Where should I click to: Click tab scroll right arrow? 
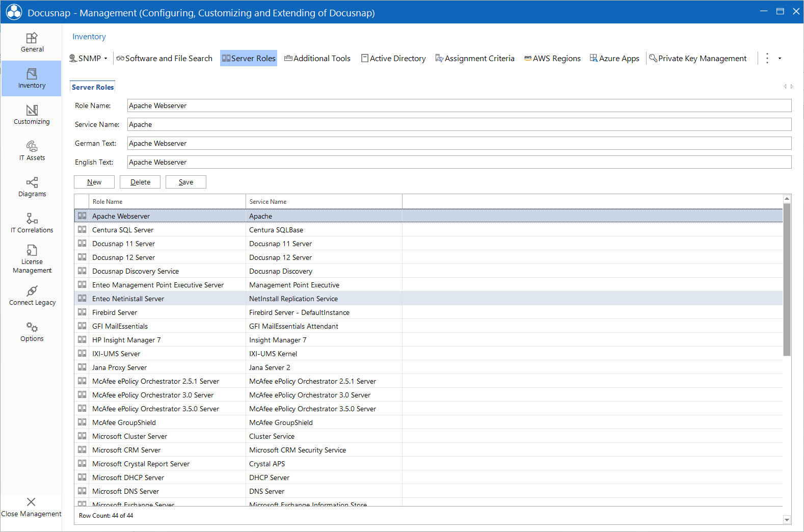(x=792, y=87)
